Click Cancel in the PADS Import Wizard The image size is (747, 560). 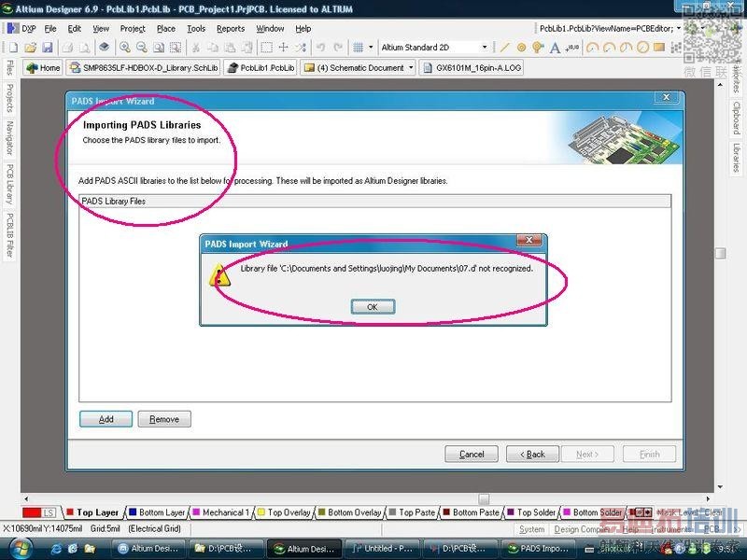point(472,455)
